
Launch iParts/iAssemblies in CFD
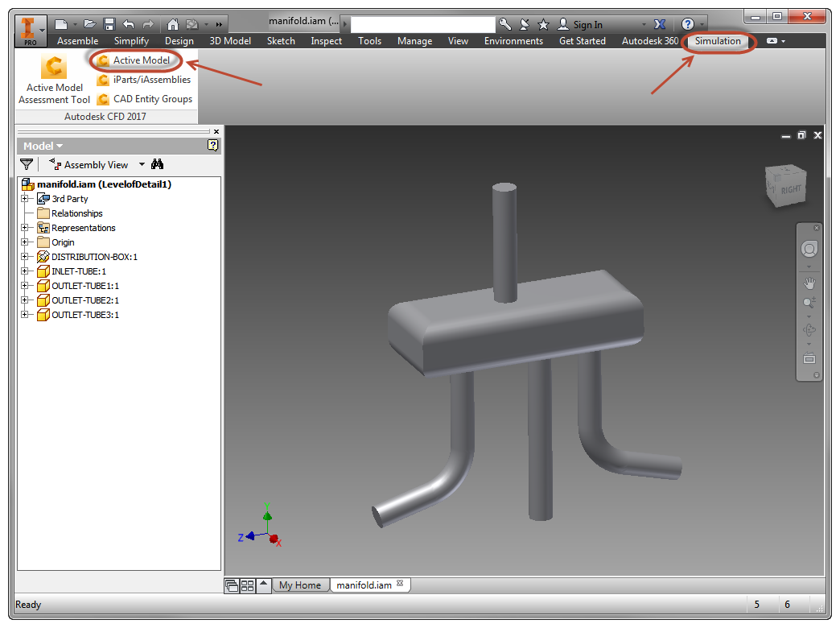coord(144,80)
